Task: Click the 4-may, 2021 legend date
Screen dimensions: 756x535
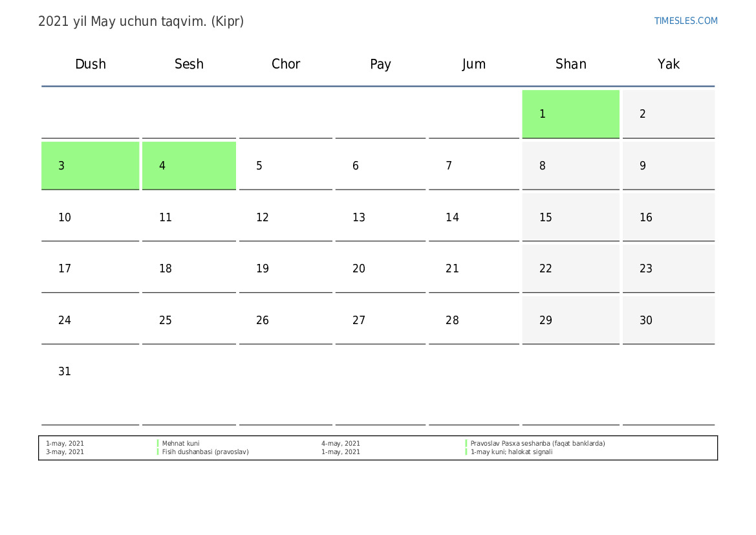Action: (340, 444)
